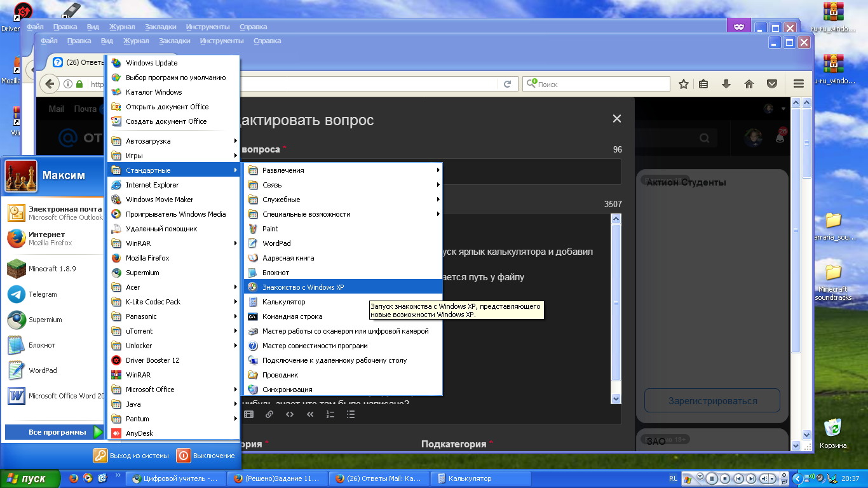
Task: Launch WordPad from the Стандартные submenu
Action: tap(343, 243)
